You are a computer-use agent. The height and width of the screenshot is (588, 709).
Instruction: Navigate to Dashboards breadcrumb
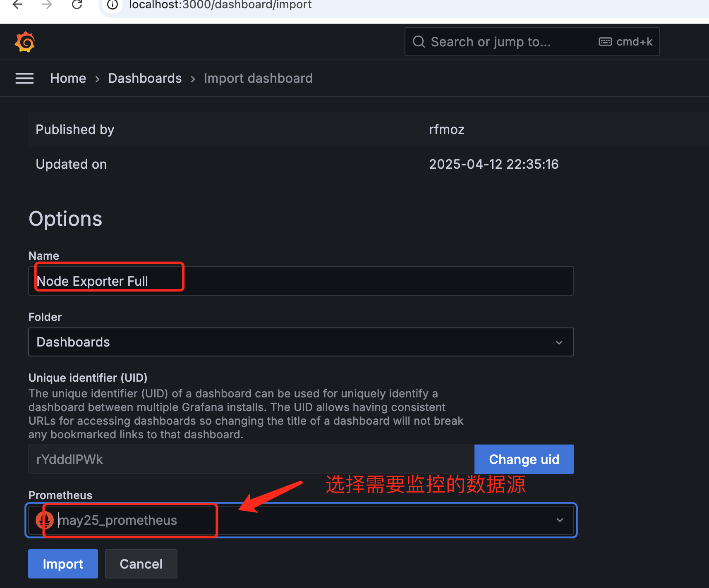pyautogui.click(x=145, y=78)
